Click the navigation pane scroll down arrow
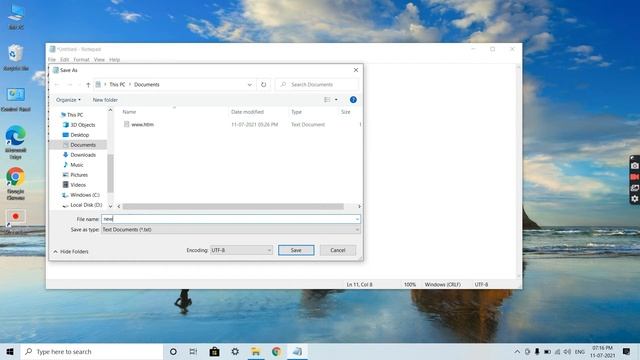This screenshot has height=360, width=640. (110, 206)
